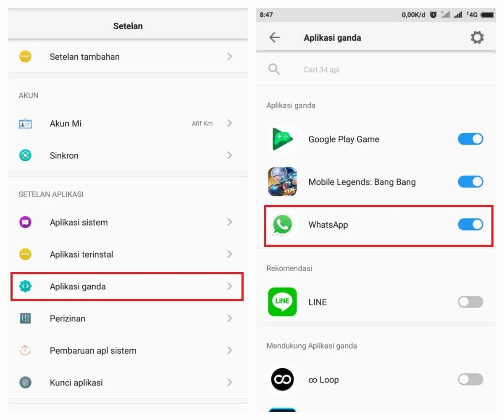
Task: Tap the Loop infinity app icon
Action: click(x=282, y=380)
